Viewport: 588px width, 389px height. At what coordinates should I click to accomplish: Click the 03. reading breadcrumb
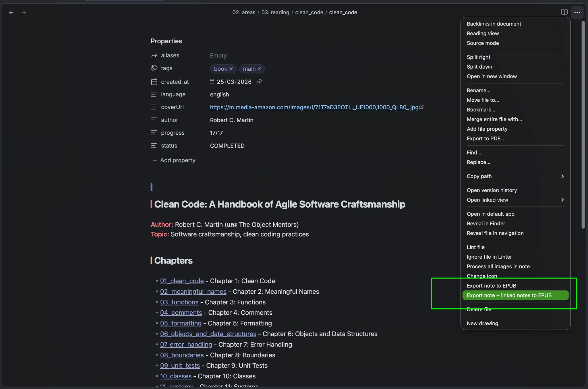pyautogui.click(x=275, y=12)
